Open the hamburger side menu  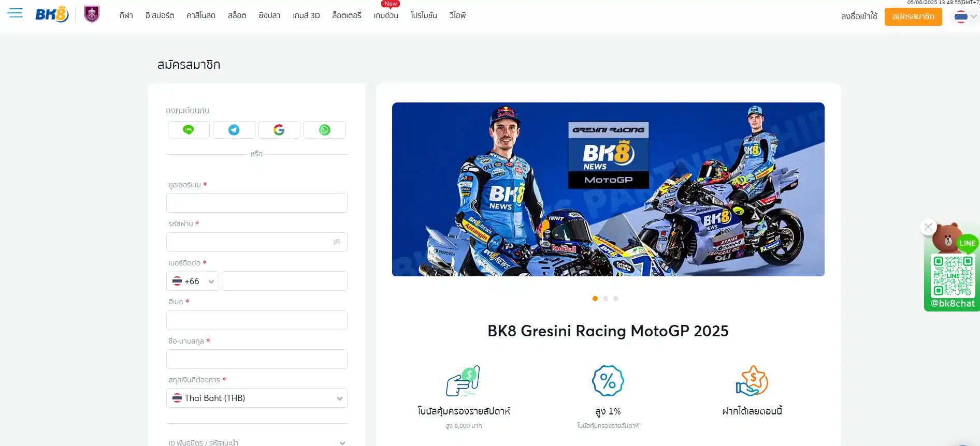(x=16, y=13)
